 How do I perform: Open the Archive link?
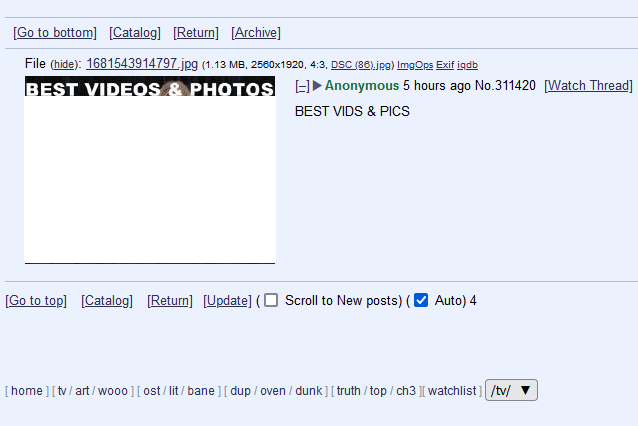pos(256,33)
